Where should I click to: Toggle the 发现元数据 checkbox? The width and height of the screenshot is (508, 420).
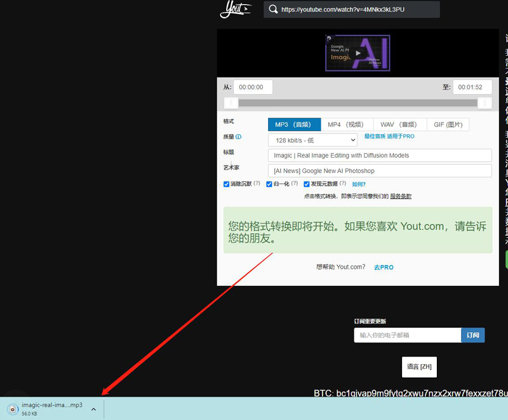(x=307, y=184)
